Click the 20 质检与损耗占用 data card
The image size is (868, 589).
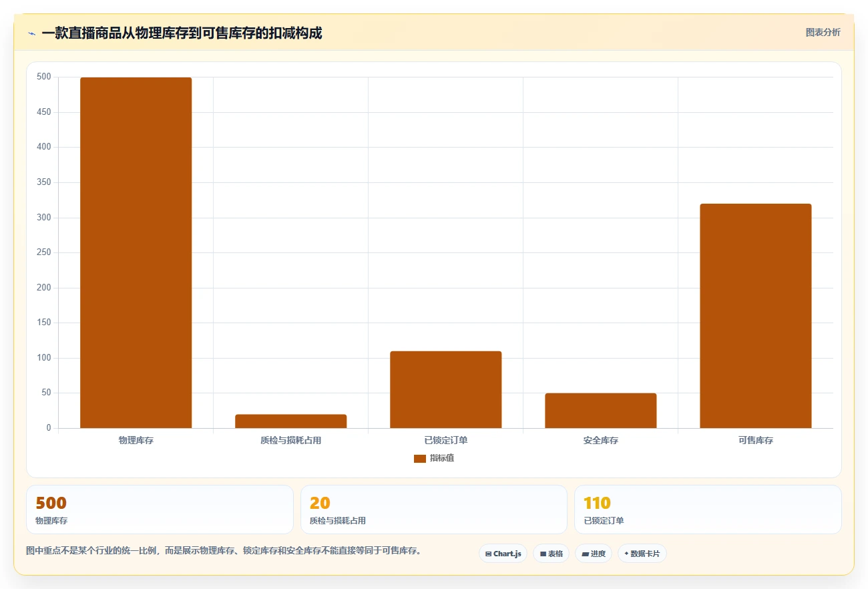click(x=434, y=510)
